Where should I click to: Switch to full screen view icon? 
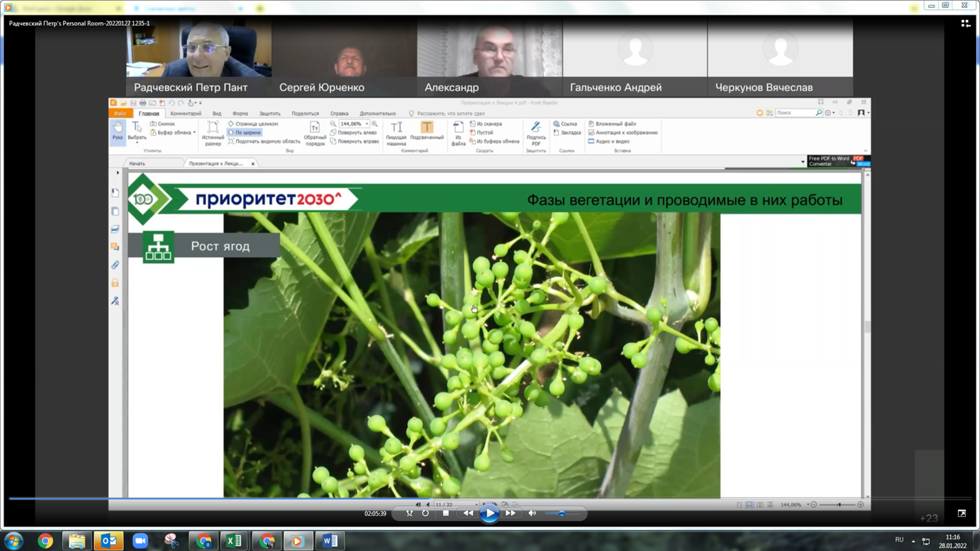[x=962, y=513]
